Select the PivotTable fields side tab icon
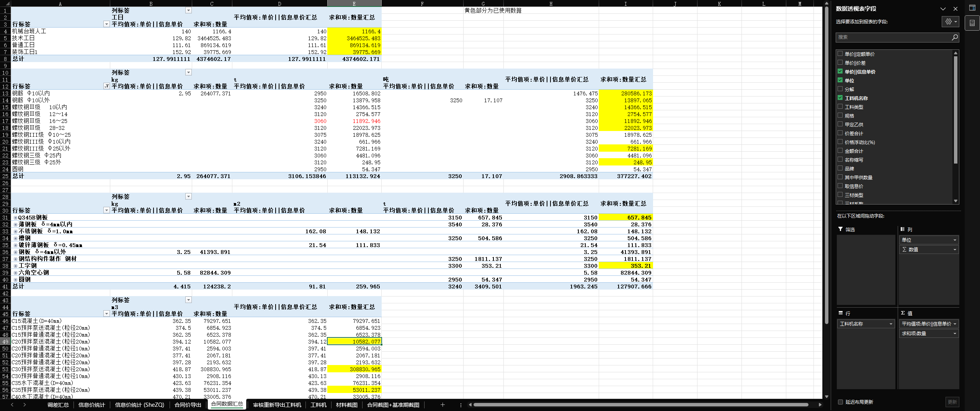This screenshot has height=411, width=980. [x=972, y=23]
